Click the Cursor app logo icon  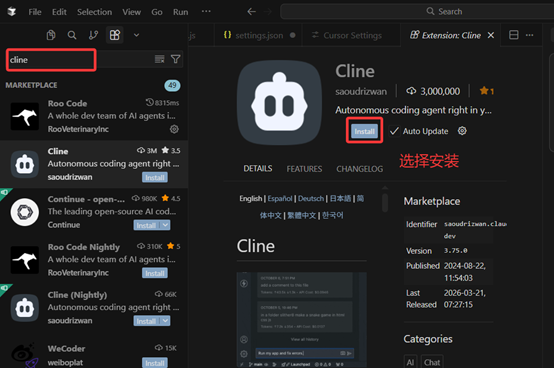(x=12, y=12)
